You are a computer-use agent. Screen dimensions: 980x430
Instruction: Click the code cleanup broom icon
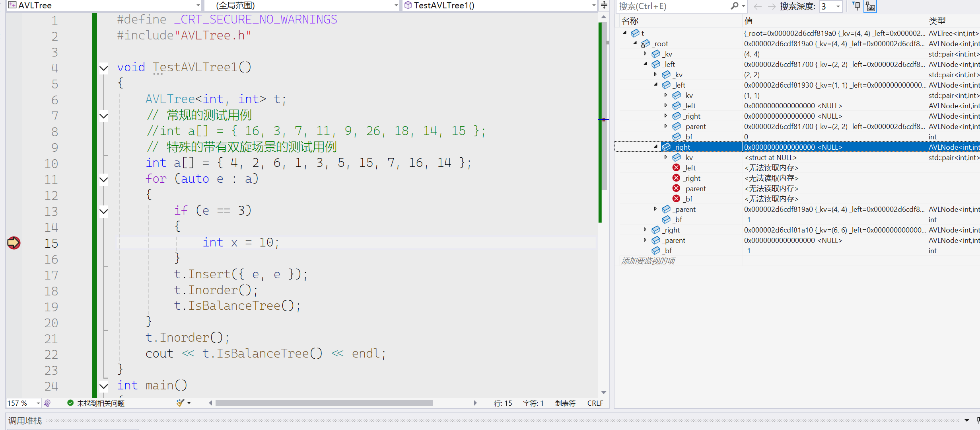[x=181, y=403]
